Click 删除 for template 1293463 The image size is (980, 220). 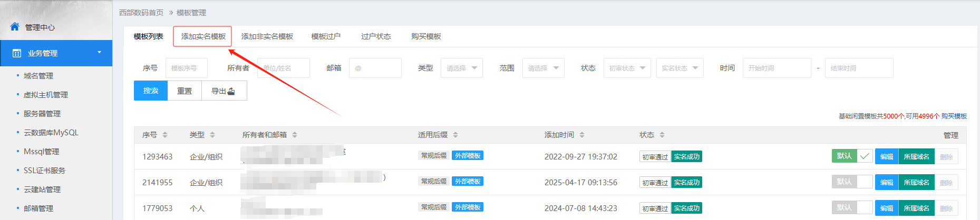click(x=946, y=156)
